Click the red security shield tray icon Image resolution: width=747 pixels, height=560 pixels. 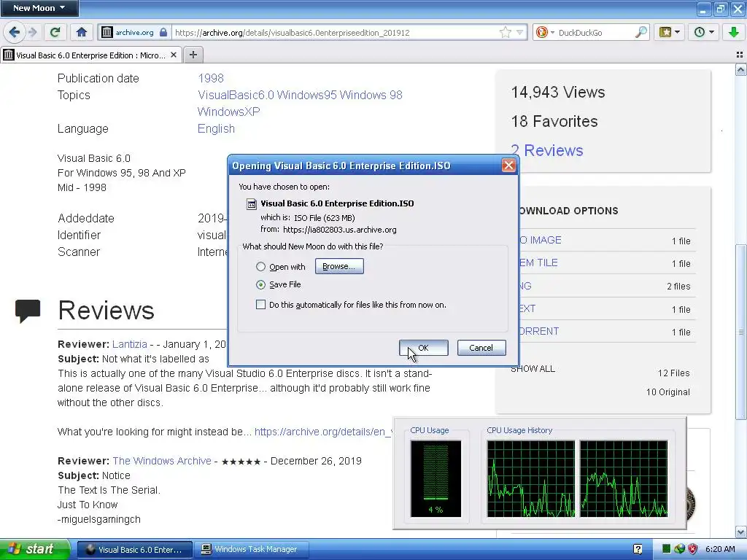pyautogui.click(x=693, y=549)
